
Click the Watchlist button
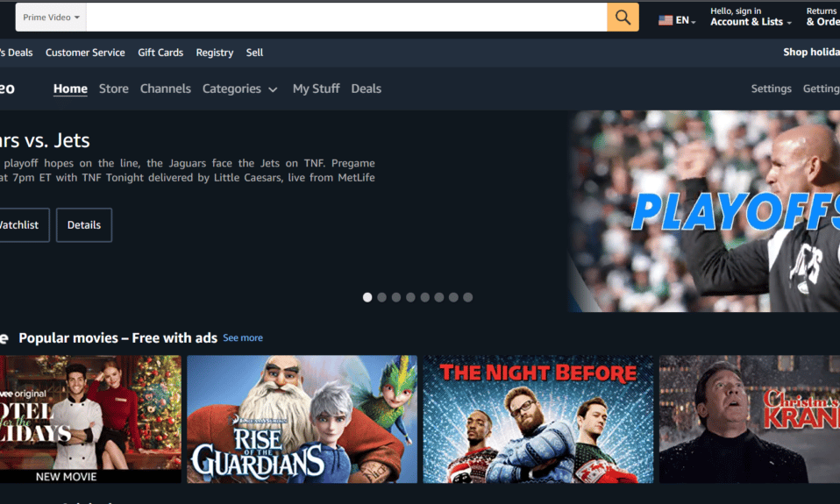(24, 225)
